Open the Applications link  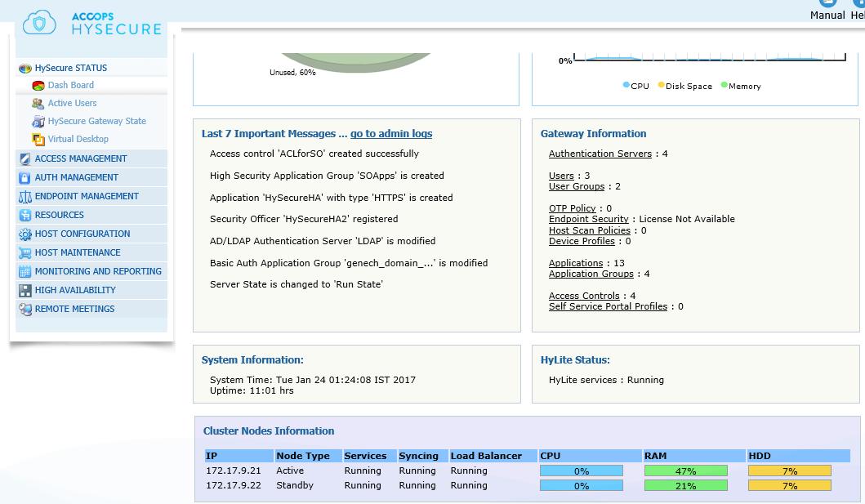coord(576,264)
